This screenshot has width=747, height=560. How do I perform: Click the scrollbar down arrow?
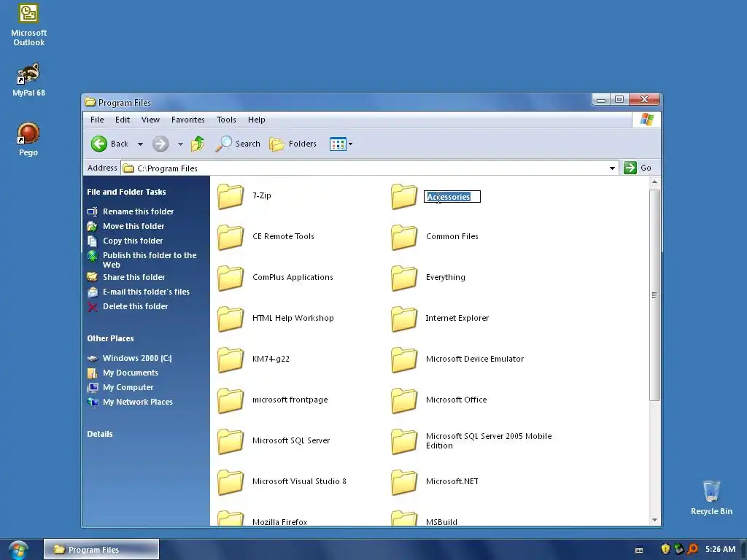(x=654, y=520)
